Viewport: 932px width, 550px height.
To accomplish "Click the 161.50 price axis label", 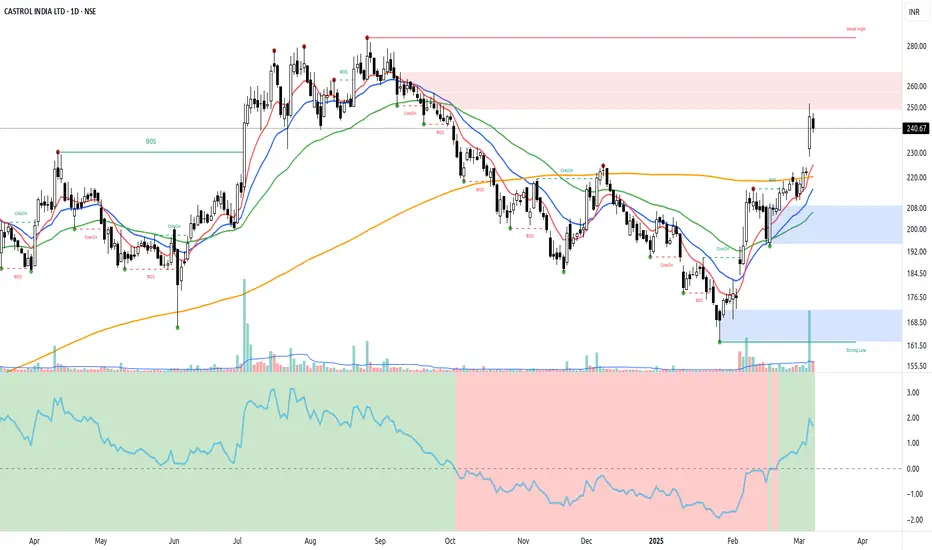I will [917, 345].
